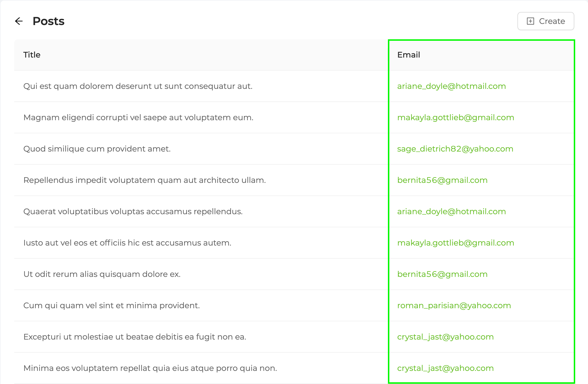
Task: Select 'Excepturi ut molestiae ut beatae debitis ea fugit non ea'
Action: [x=135, y=337]
